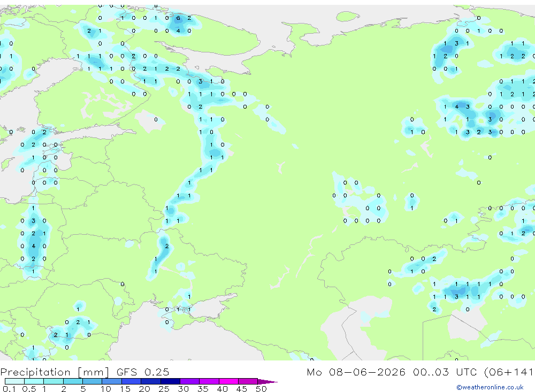The image size is (535, 392).
Task: Select the 20–25 mm dark blue swatch
Action: (x=151, y=381)
